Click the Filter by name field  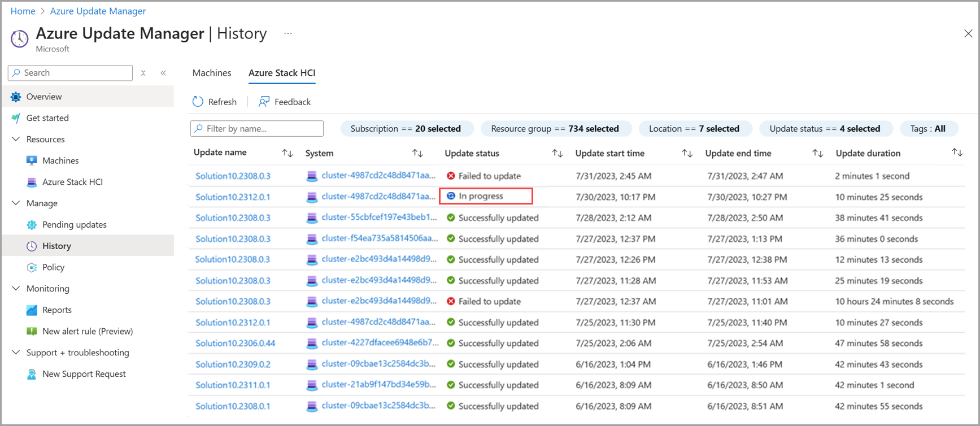[x=257, y=129]
